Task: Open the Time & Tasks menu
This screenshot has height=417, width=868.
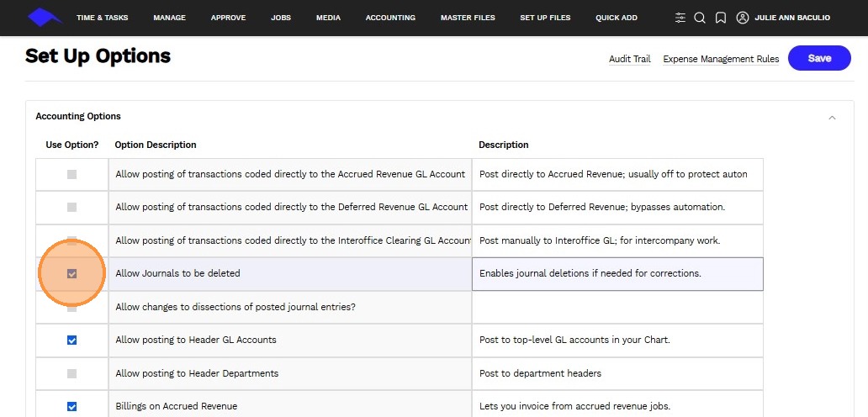Action: point(102,18)
